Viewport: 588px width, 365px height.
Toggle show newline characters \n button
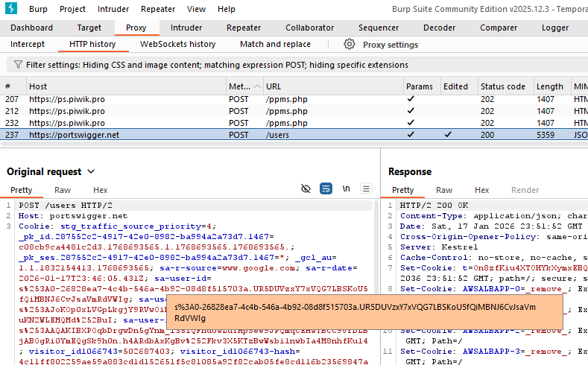(346, 188)
